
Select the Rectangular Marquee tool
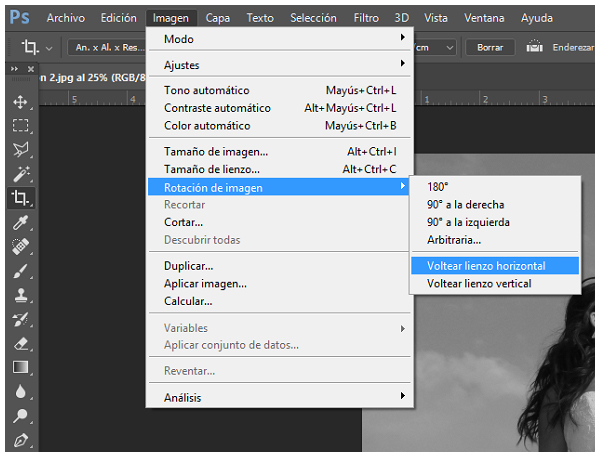pyautogui.click(x=19, y=126)
